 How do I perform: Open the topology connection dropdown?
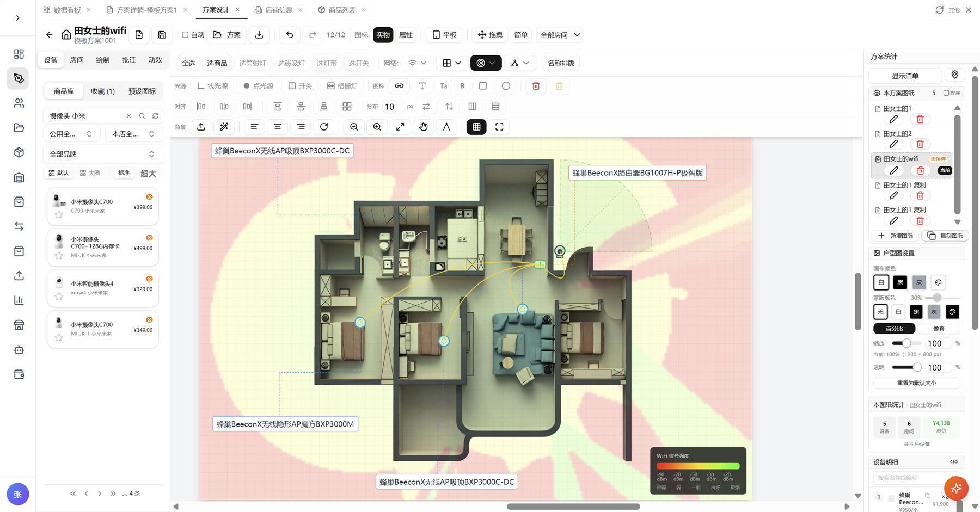(520, 63)
